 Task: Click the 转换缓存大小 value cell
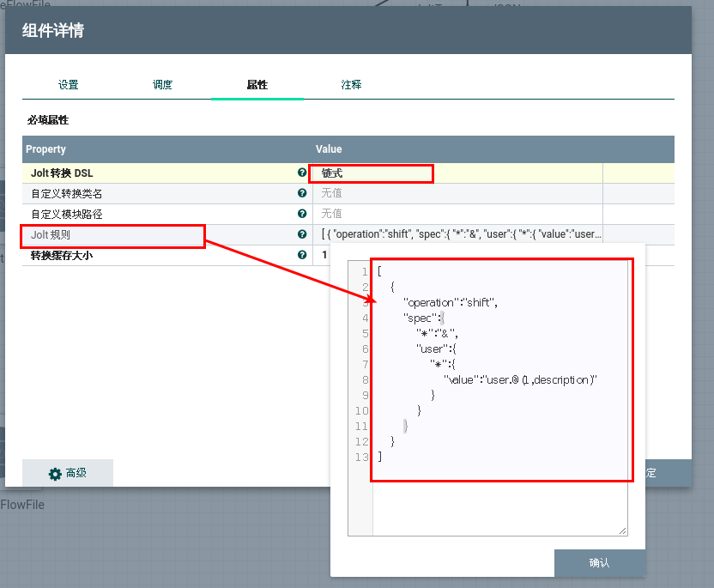(324, 255)
